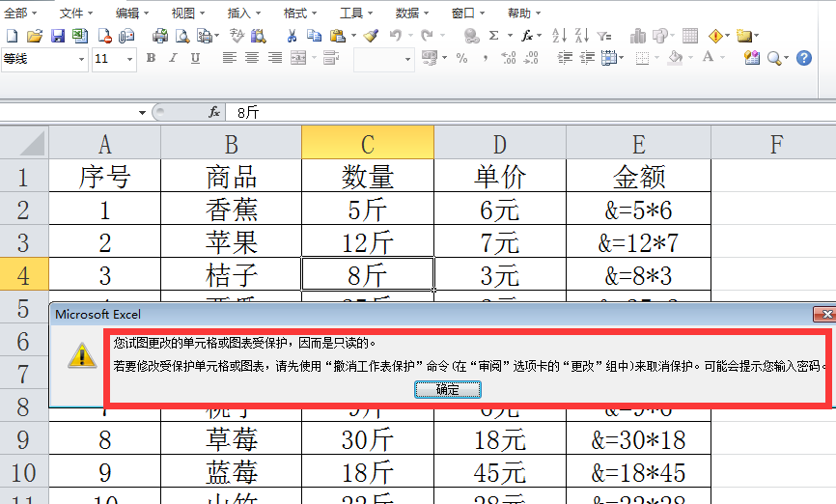This screenshot has width=836, height=504.
Task: Open the Paste options dropdown arrow
Action: pyautogui.click(x=353, y=36)
